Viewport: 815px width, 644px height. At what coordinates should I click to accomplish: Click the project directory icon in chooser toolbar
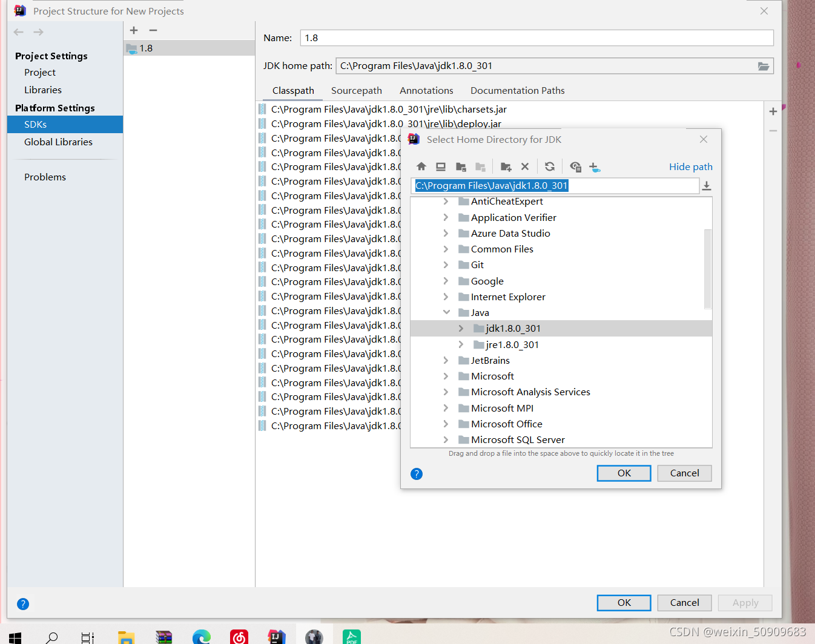tap(461, 166)
